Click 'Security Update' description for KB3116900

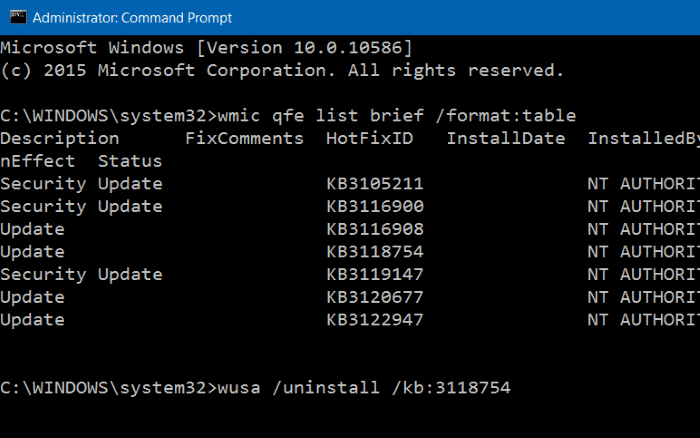point(81,207)
